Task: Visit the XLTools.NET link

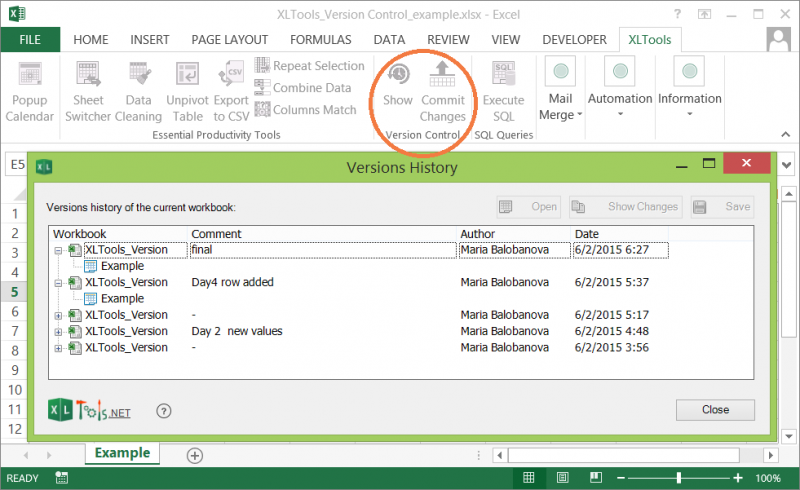Action: [90, 410]
